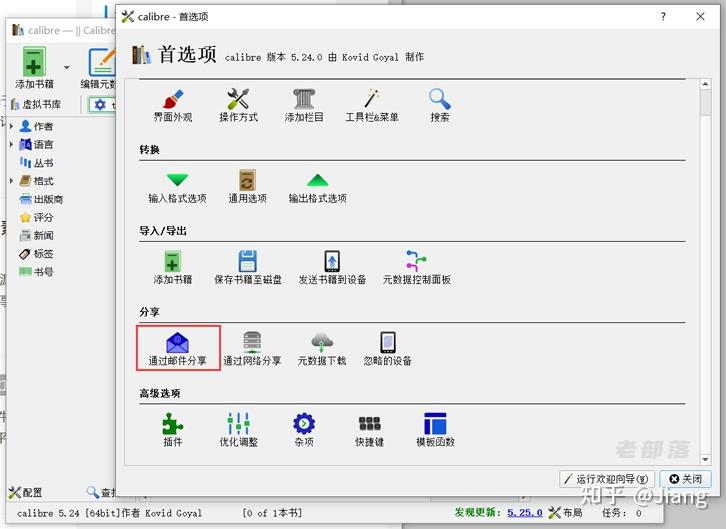Viewport: 726px width, 529px height.
Task: Expand the 语言 languages tree node
Action: (x=11, y=144)
